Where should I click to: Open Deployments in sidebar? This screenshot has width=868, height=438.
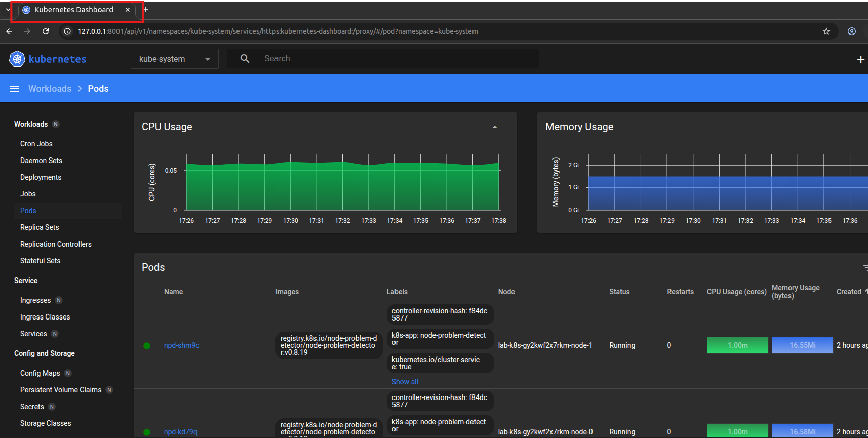click(41, 177)
